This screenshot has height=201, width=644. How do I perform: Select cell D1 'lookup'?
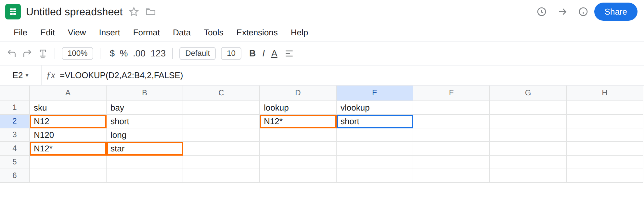point(298,108)
